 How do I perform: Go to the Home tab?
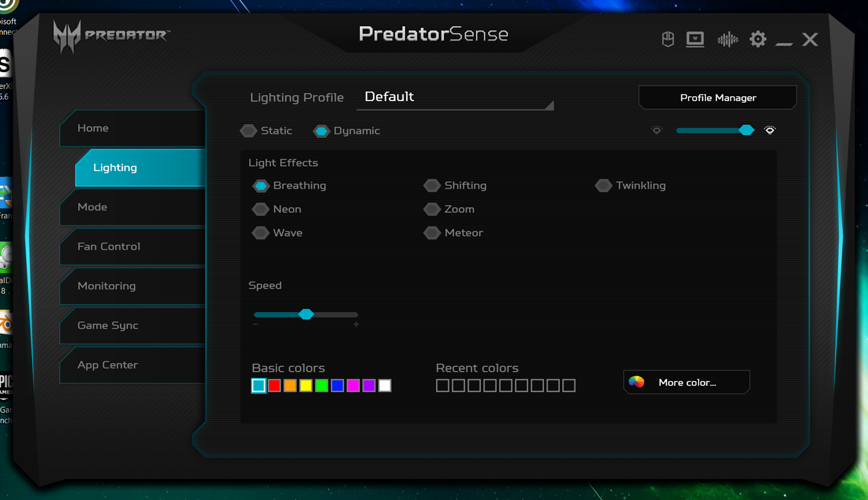pos(133,128)
